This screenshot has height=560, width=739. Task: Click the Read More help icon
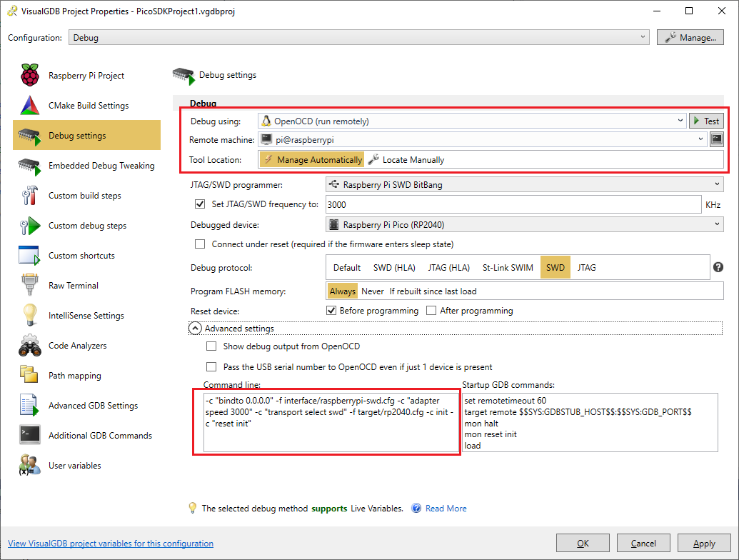point(416,508)
